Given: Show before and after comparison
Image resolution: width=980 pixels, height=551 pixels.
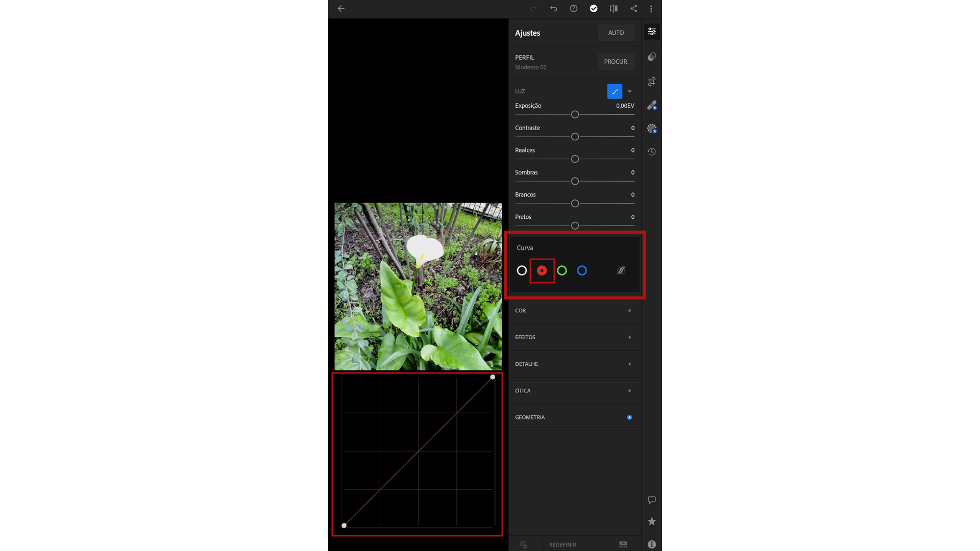Looking at the screenshot, I should tap(614, 9).
